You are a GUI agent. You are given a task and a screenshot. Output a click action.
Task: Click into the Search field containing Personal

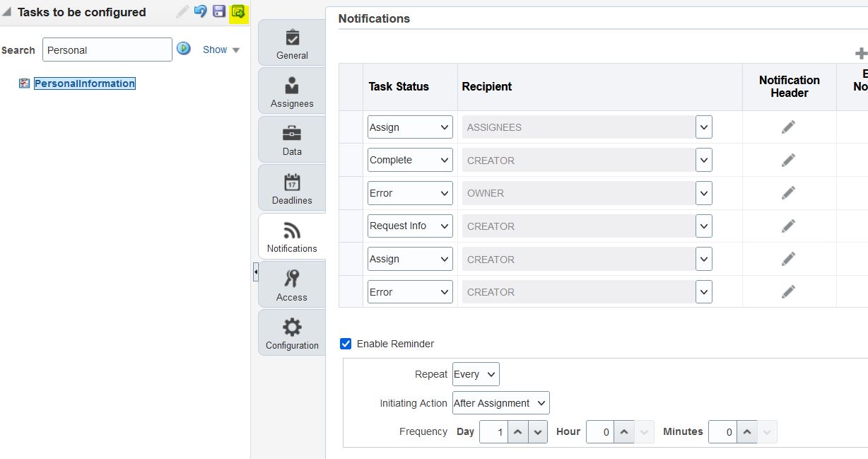(x=107, y=50)
